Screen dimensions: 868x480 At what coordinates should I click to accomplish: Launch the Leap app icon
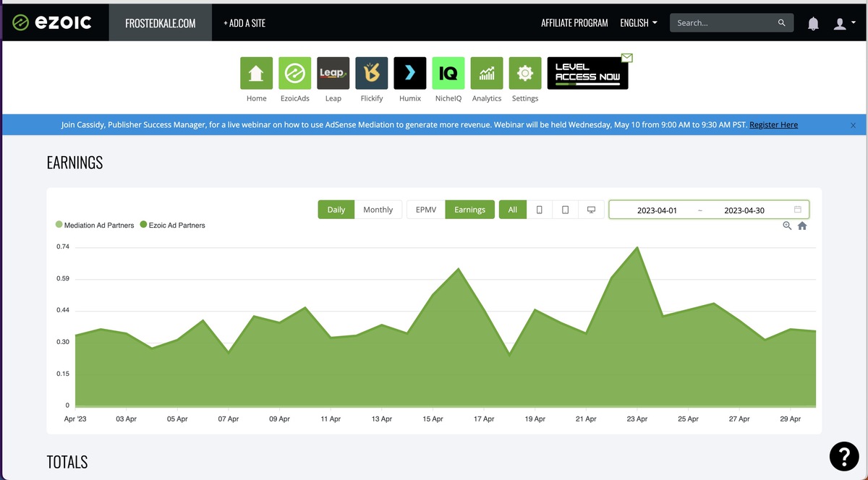pos(333,73)
